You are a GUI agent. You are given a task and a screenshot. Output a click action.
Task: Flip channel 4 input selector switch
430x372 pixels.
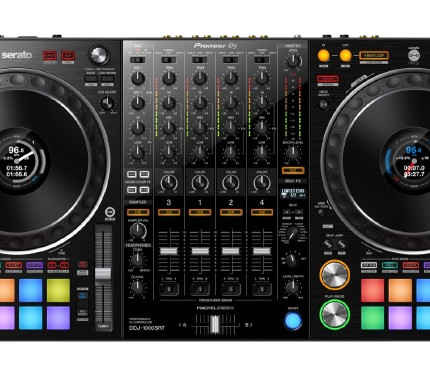tap(262, 60)
